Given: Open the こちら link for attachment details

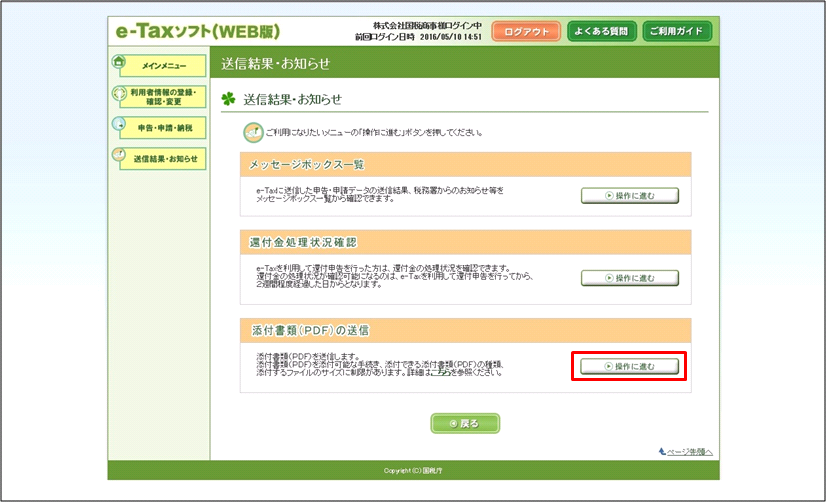Looking at the screenshot, I should 441,372.
